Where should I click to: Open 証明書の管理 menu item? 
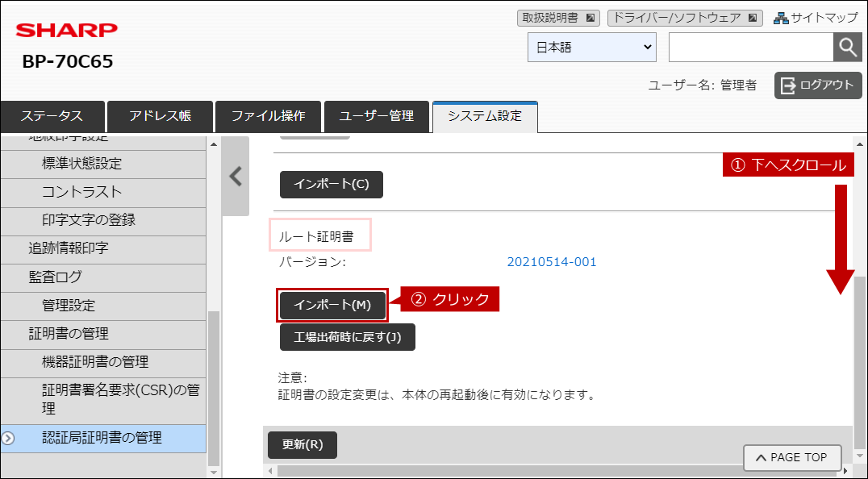pos(103,334)
